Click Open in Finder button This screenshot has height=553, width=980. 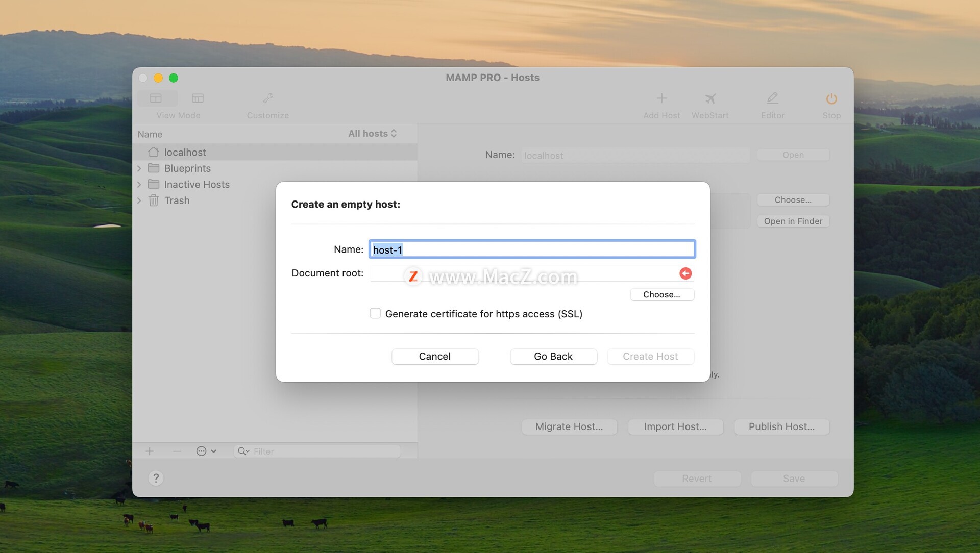(793, 221)
